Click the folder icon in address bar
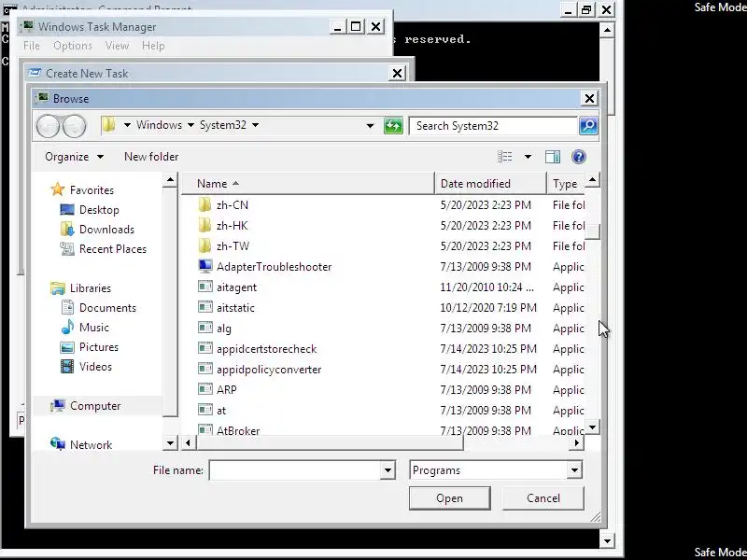 (x=109, y=125)
